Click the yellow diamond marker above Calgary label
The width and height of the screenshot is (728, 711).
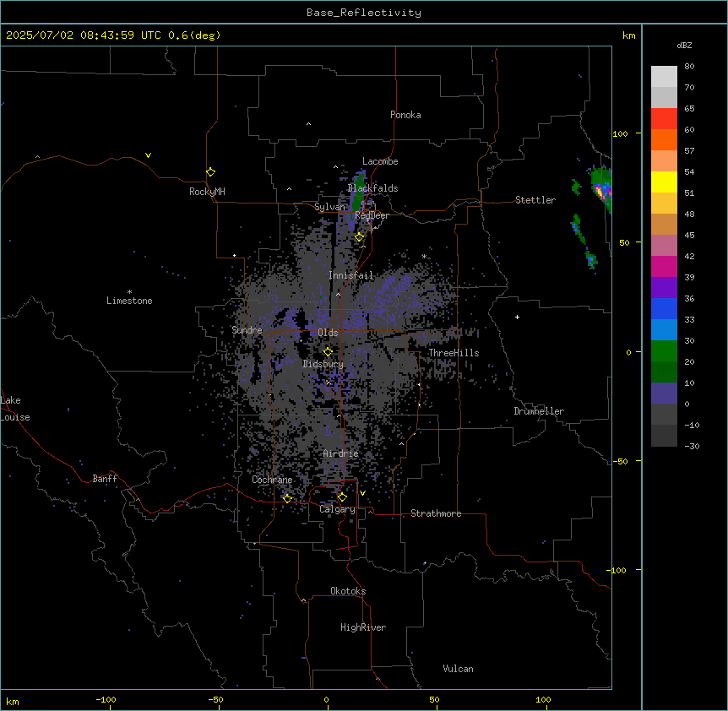coord(342,497)
